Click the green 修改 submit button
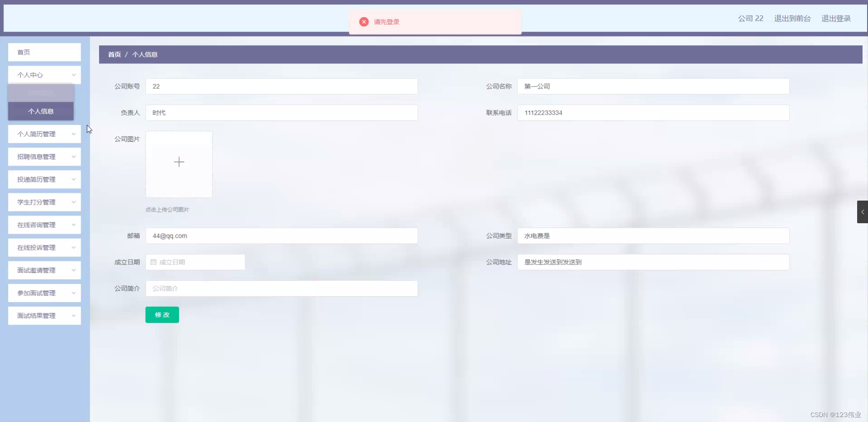868x422 pixels. (x=162, y=314)
